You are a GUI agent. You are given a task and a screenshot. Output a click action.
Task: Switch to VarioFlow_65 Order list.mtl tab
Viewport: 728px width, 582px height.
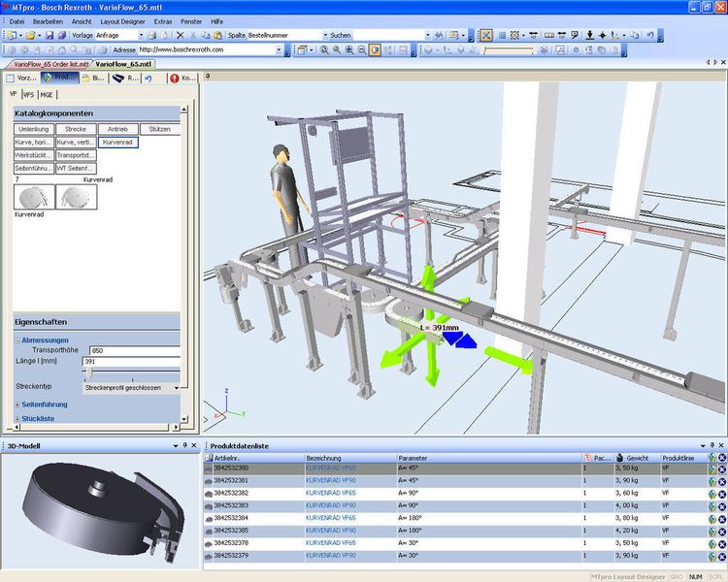coord(50,64)
